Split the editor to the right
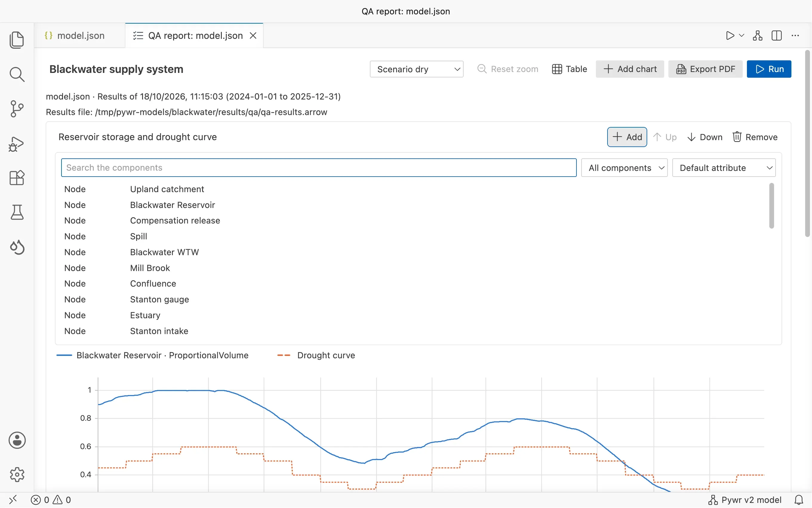This screenshot has height=508, width=812. (776, 36)
